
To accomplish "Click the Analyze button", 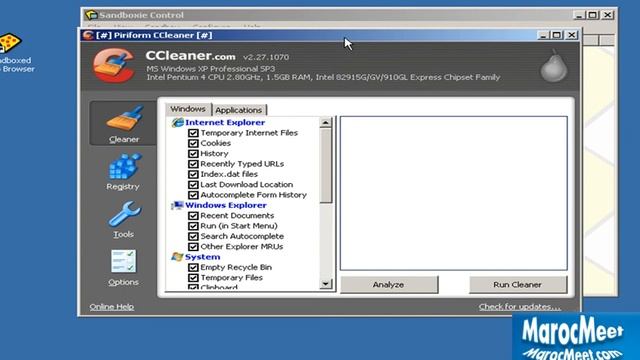I will 389,284.
